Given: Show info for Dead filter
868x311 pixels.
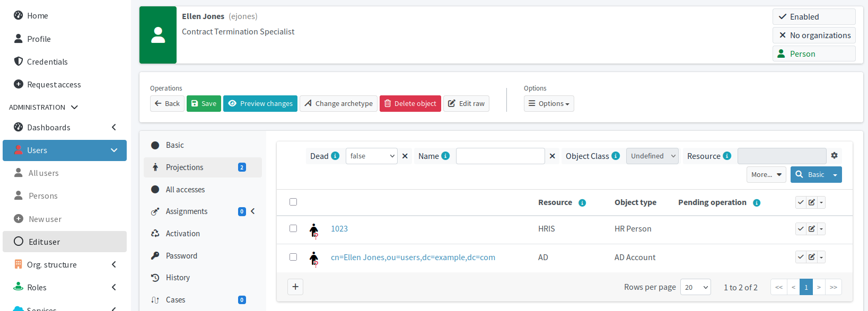Looking at the screenshot, I should [x=335, y=156].
